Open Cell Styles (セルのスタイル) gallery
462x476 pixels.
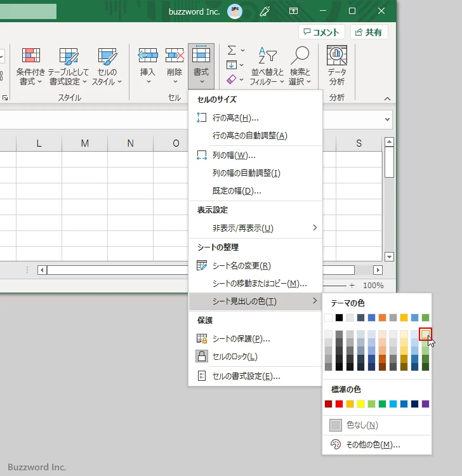point(107,67)
